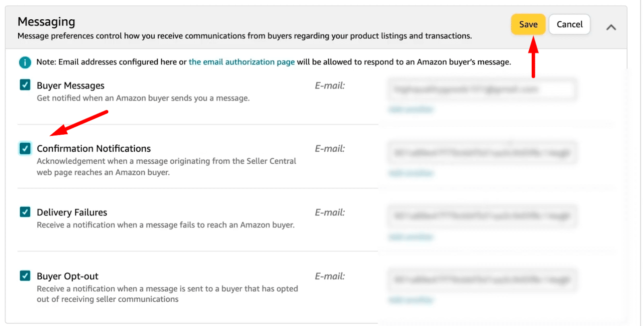
Task: Uncheck the Buyer Opt-out checkbox
Action: pos(25,276)
